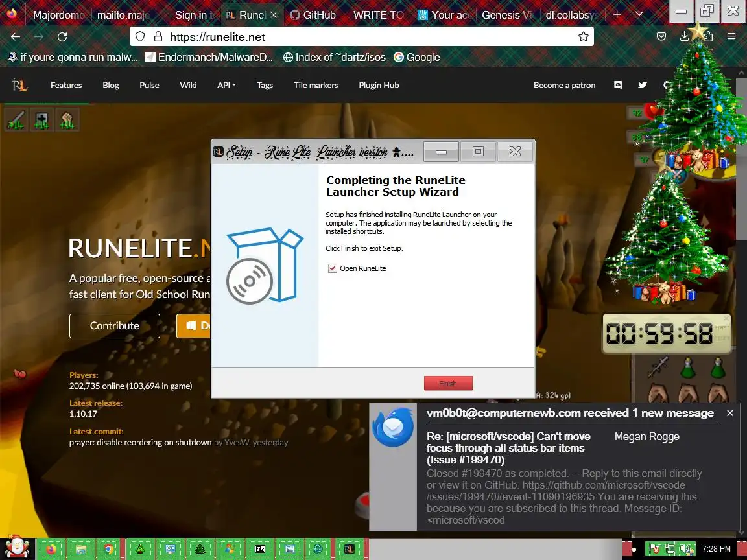This screenshot has width=747, height=560.
Task: Open the Blog page on RuneLite navbar
Action: pos(110,86)
